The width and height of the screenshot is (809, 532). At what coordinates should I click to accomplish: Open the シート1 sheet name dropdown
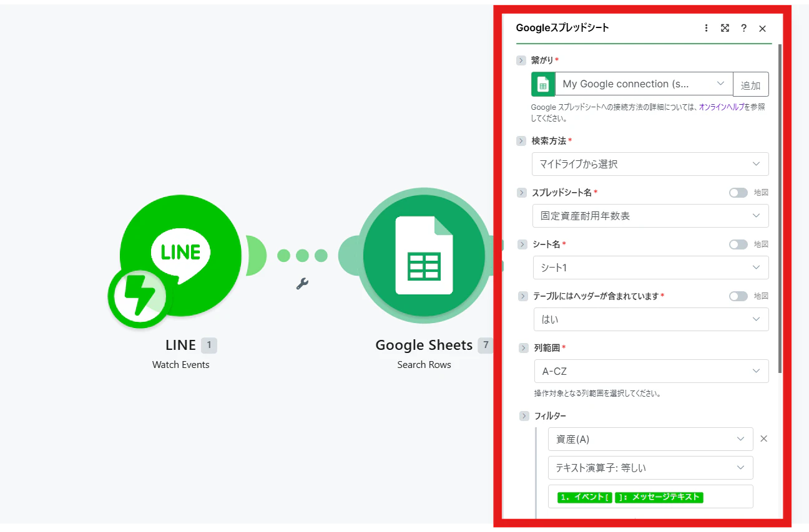point(650,268)
